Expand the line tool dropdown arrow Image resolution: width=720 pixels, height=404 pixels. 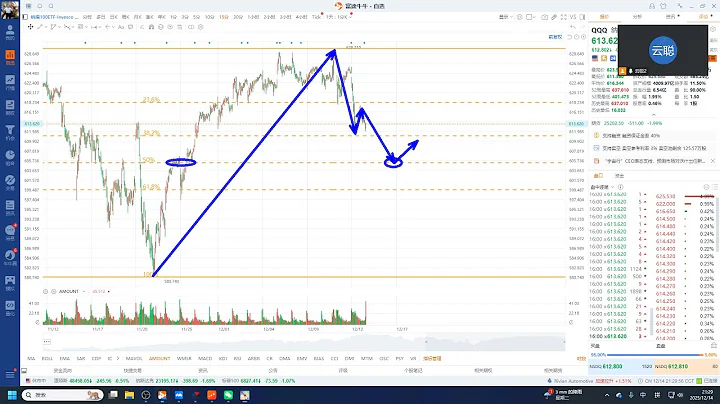point(46,27)
